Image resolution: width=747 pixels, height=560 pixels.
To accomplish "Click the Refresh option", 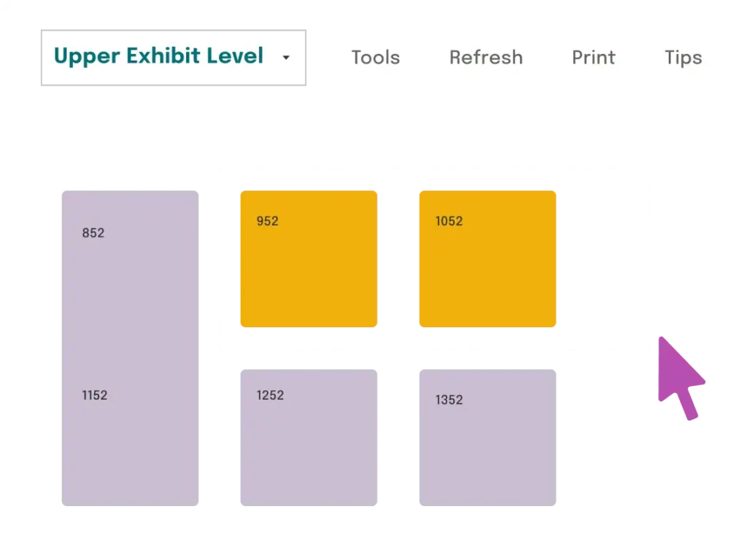I will tap(486, 58).
